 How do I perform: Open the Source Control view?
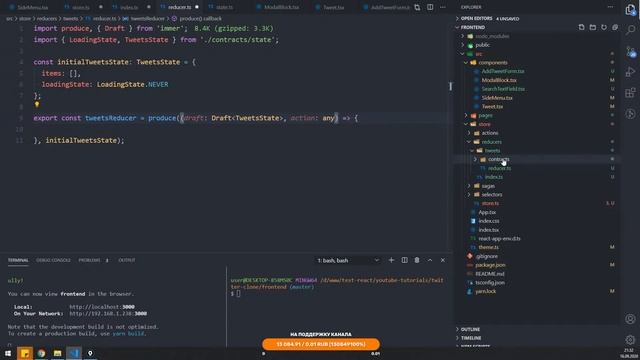coord(630,51)
